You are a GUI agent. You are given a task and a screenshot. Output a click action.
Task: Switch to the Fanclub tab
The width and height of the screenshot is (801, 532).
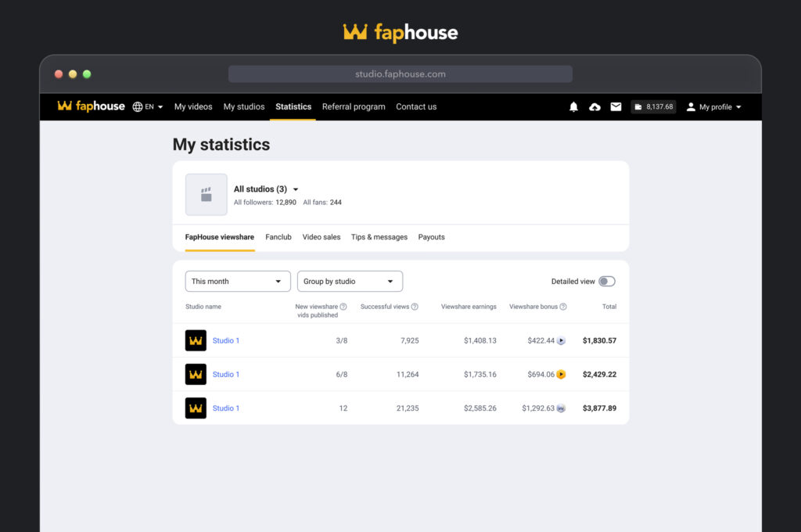click(x=278, y=237)
